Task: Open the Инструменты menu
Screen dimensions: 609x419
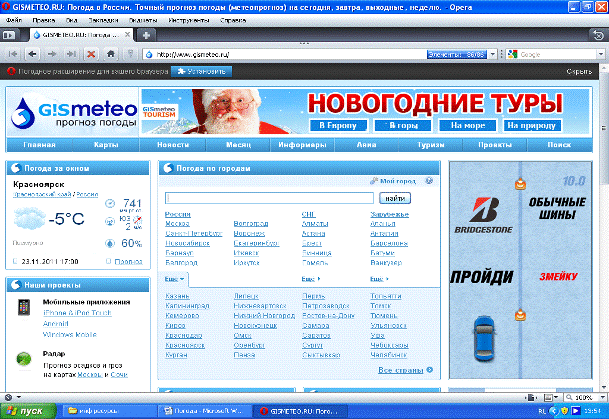Action: click(x=189, y=20)
